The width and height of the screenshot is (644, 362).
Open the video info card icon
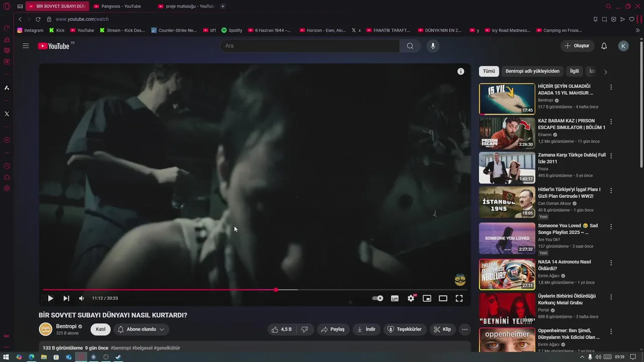tap(460, 71)
